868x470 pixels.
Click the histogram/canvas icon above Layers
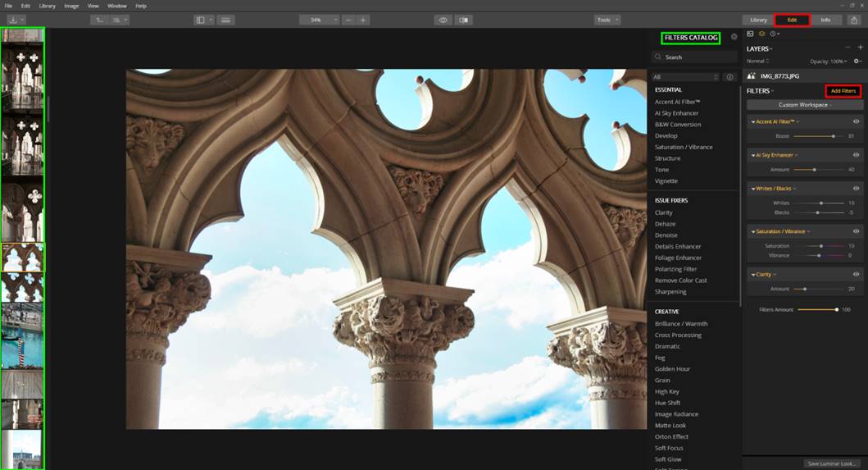click(x=750, y=34)
